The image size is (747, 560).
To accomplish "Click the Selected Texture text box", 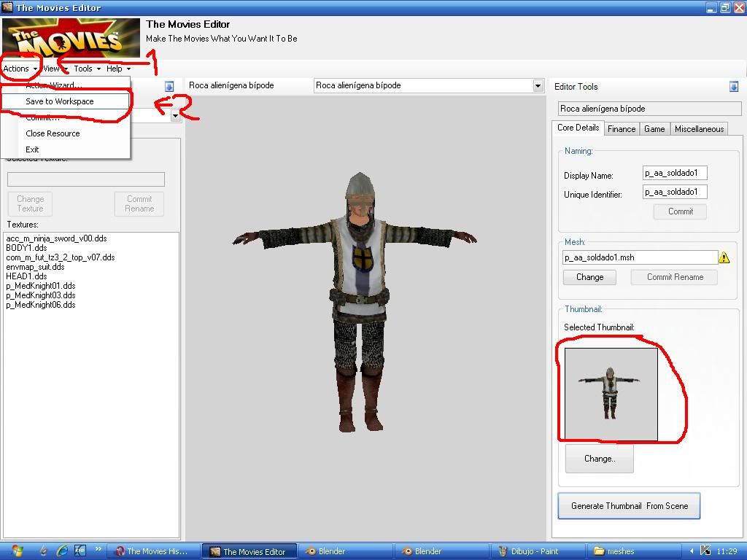I will point(86,179).
